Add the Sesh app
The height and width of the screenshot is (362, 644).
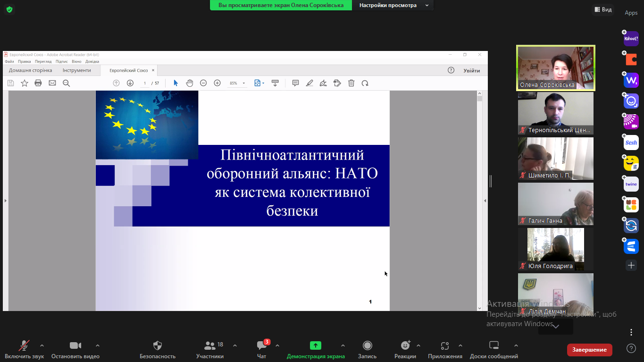(631, 143)
